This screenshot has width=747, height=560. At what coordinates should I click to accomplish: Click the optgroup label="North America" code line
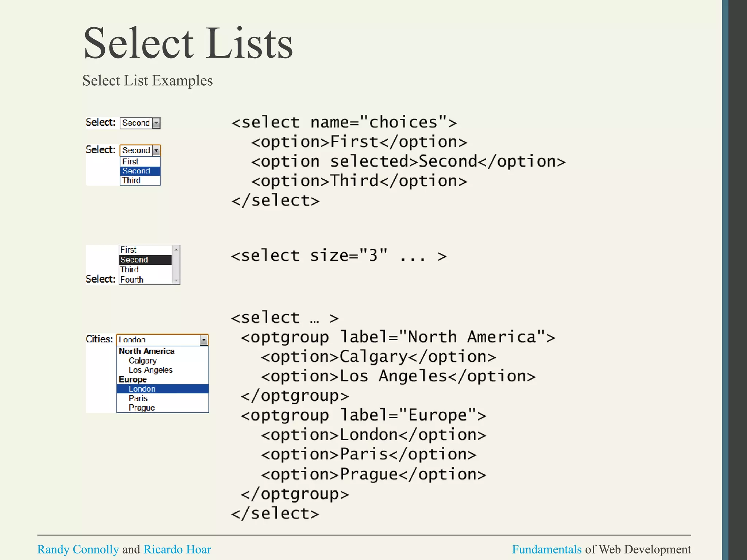[x=398, y=337]
